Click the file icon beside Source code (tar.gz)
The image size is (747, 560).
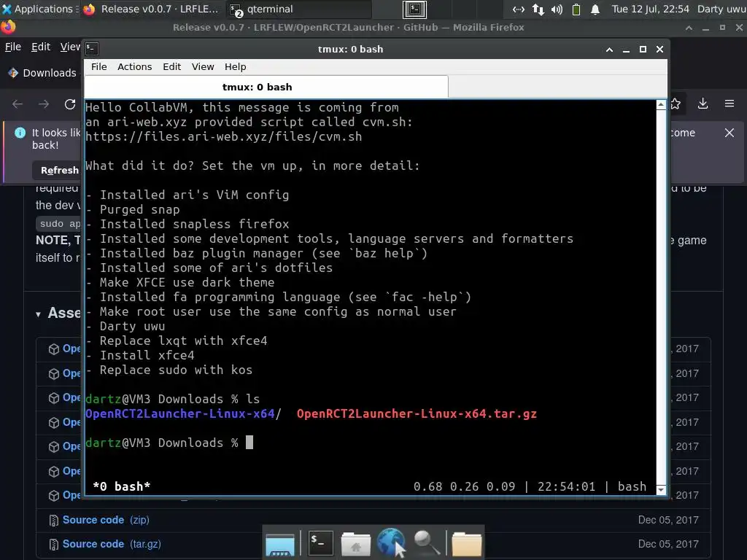pos(54,544)
